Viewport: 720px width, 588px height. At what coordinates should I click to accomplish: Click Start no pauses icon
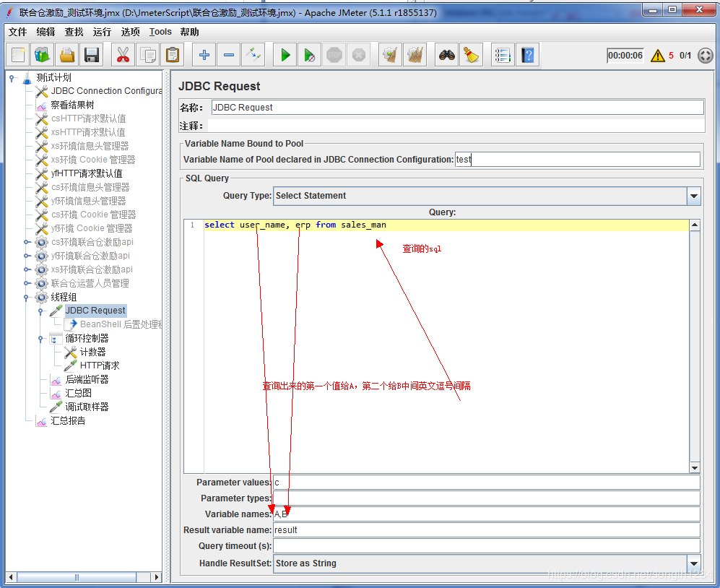(310, 56)
